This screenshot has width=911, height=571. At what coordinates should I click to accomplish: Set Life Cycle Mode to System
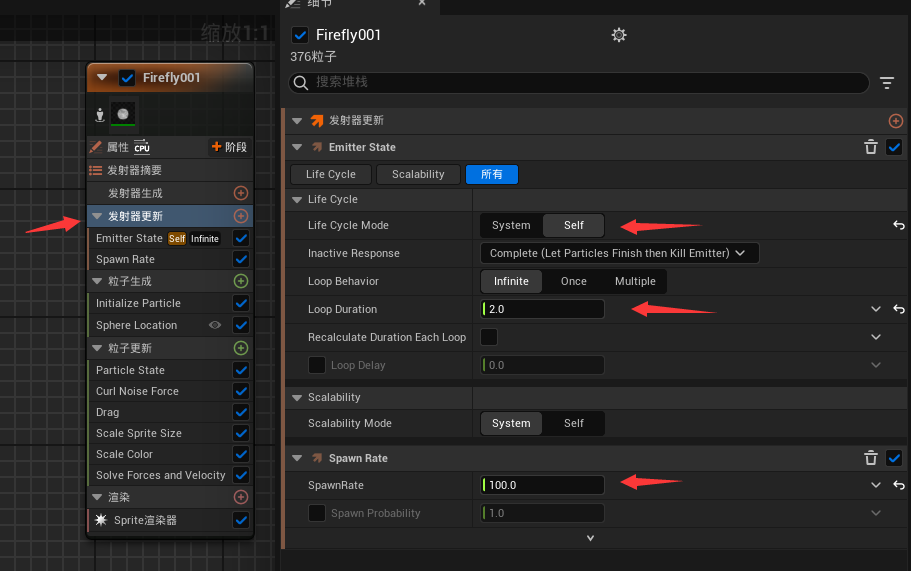point(511,225)
